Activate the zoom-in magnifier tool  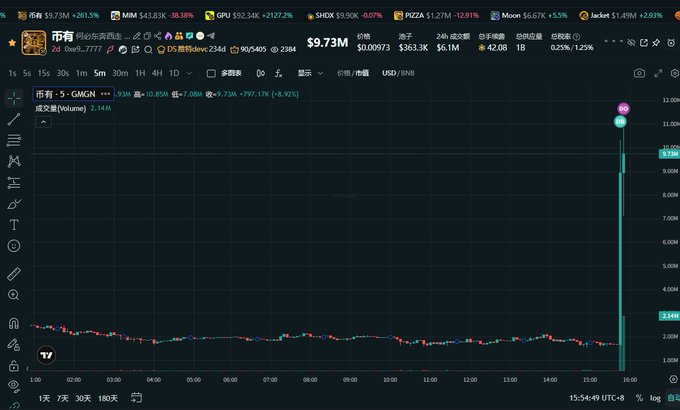(14, 295)
